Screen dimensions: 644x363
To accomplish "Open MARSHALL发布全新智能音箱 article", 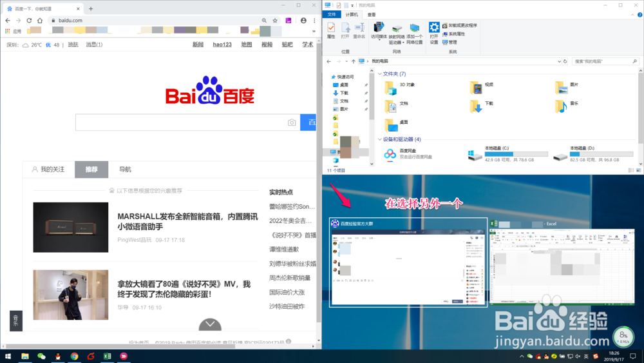I will tap(187, 222).
